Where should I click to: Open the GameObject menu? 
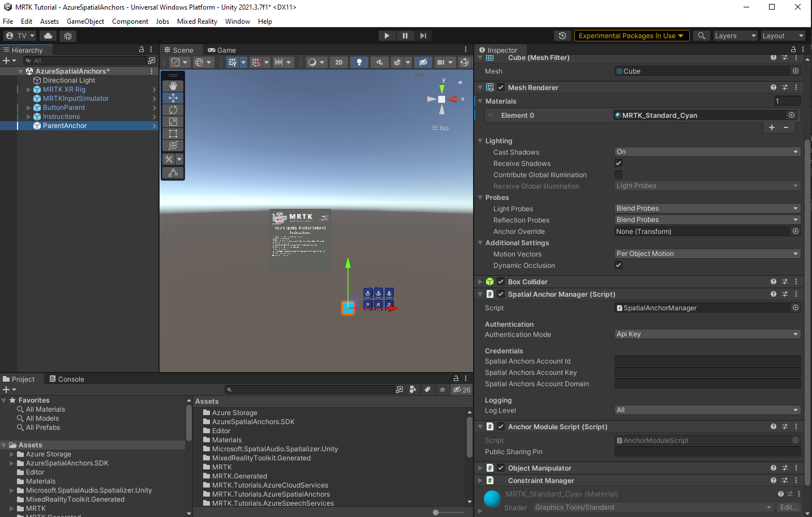pyautogui.click(x=85, y=22)
